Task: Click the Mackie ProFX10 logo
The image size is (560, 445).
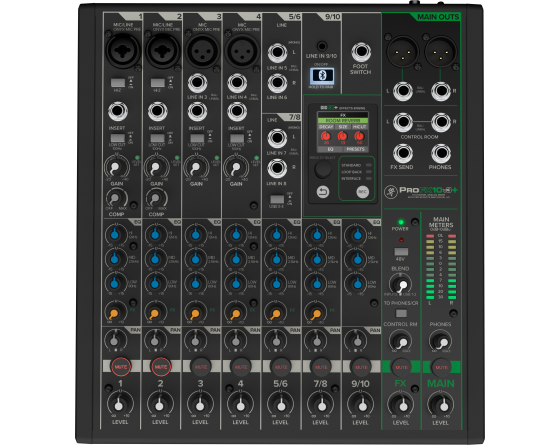Action: 421,191
